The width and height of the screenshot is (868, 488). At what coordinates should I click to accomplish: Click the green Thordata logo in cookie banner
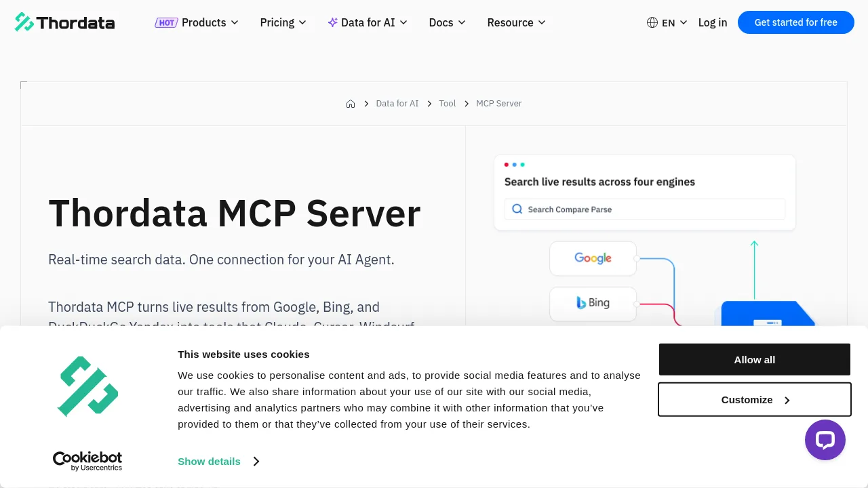click(x=88, y=386)
